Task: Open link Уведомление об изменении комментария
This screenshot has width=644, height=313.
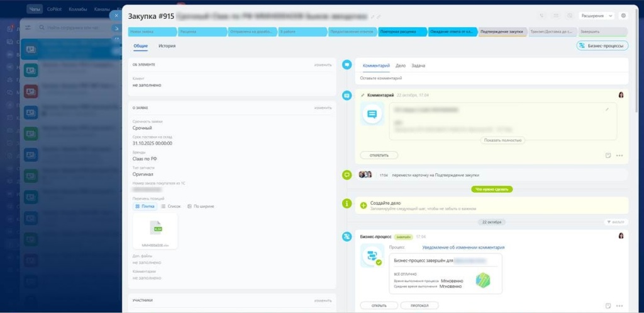Action: 463,248
